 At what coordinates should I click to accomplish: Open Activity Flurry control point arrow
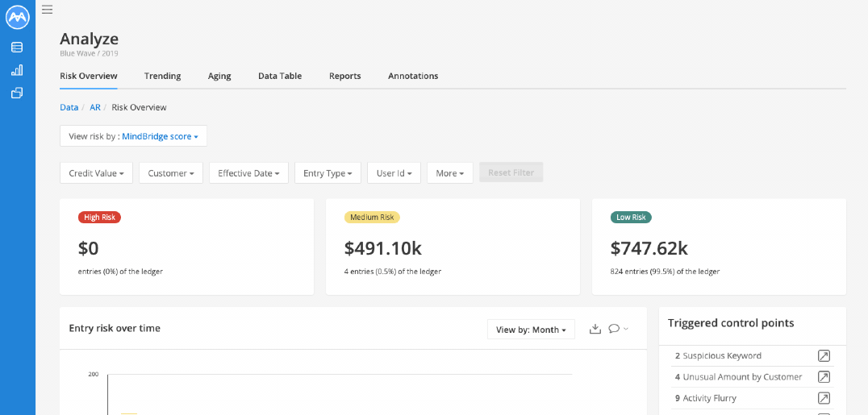tap(824, 398)
